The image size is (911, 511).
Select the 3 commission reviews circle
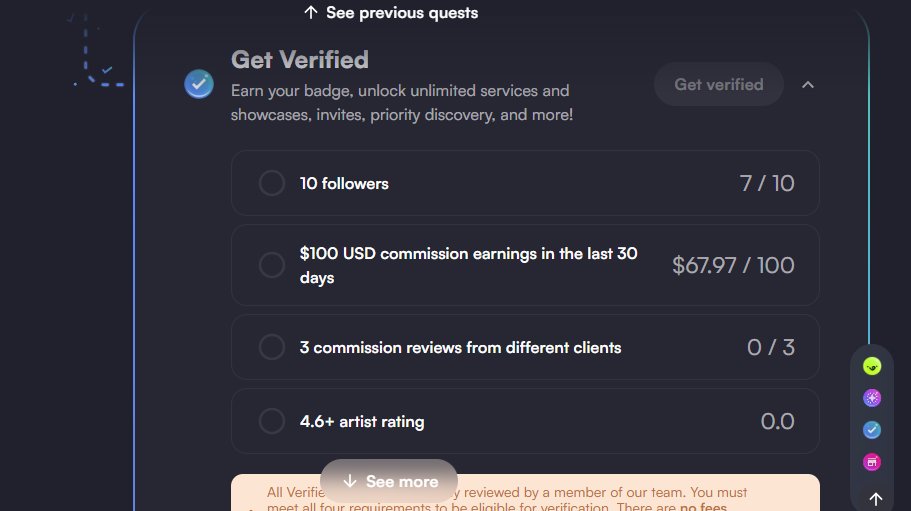271,347
